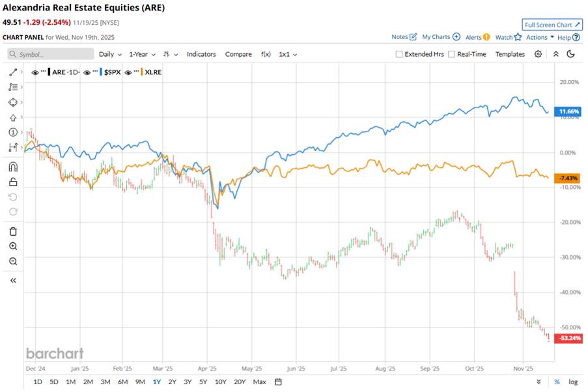Click the Full Screen Chart button
This screenshot has width=588, height=392.
point(552,25)
